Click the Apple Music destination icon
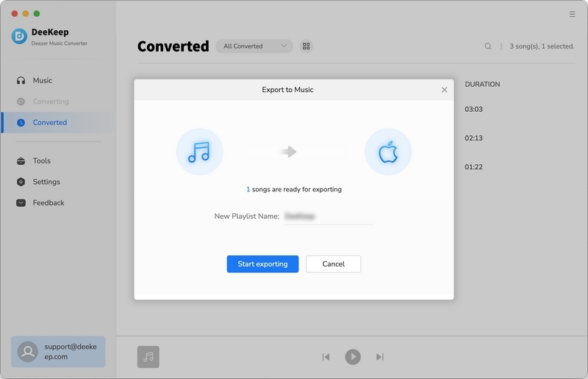This screenshot has height=379, width=588. point(388,152)
